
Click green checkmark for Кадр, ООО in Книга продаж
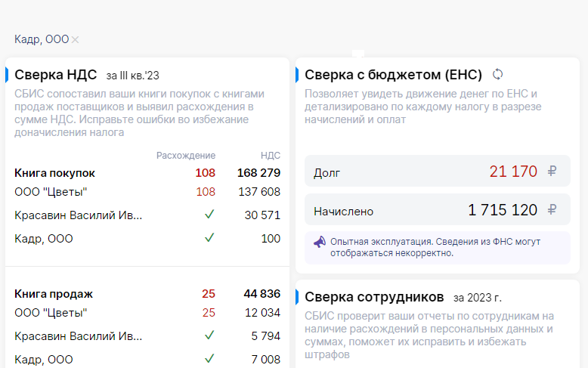point(209,358)
